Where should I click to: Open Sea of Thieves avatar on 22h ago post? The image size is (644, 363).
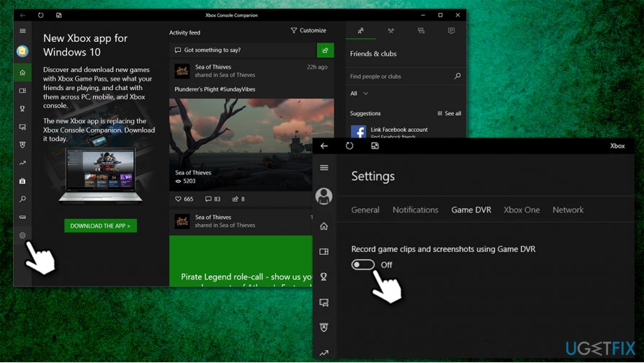point(182,71)
